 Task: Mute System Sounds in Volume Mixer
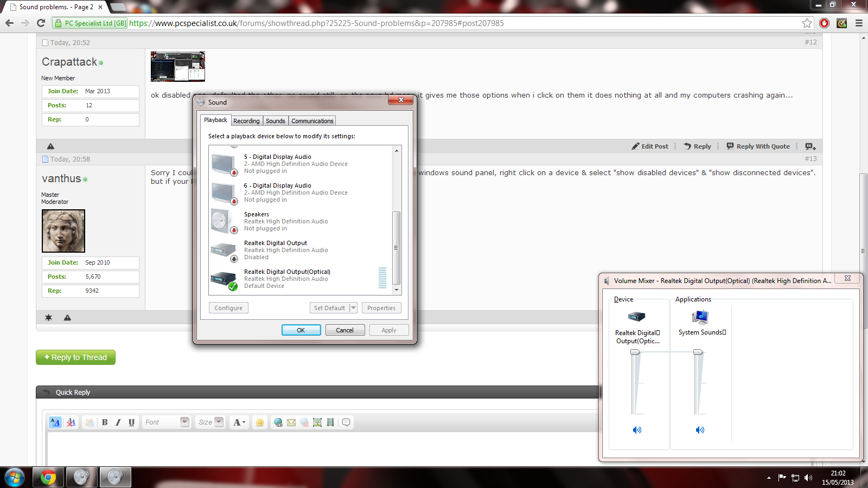pos(700,430)
